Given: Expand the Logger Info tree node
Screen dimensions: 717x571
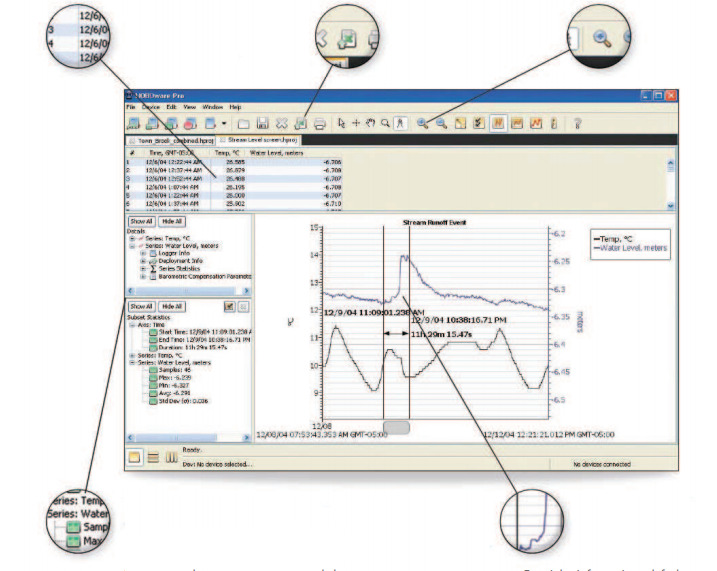Looking at the screenshot, I should tap(142, 254).
